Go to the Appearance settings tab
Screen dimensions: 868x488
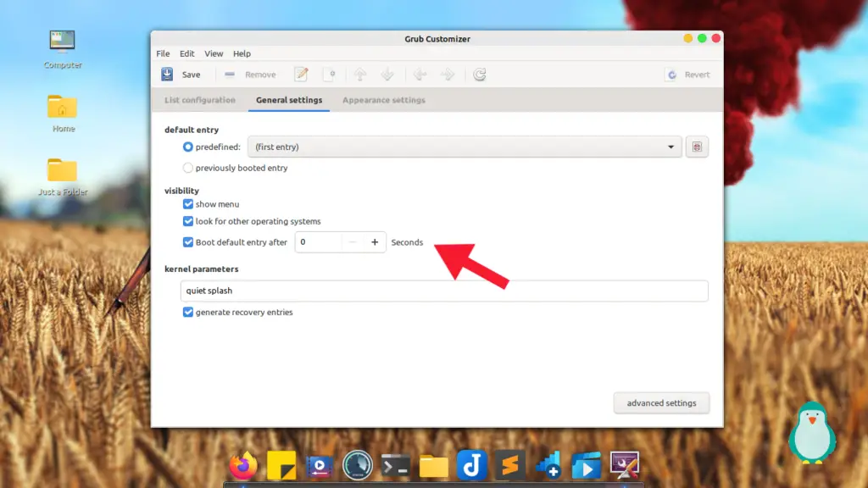point(384,100)
